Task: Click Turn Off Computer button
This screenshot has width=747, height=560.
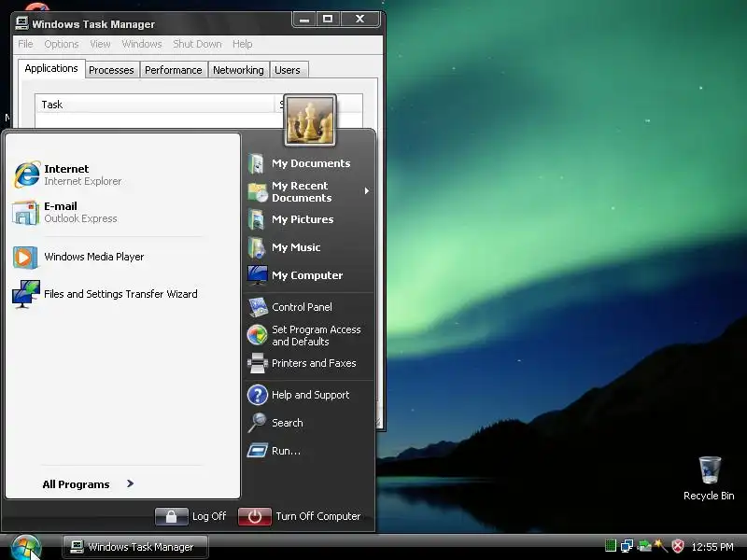Action: (300, 516)
